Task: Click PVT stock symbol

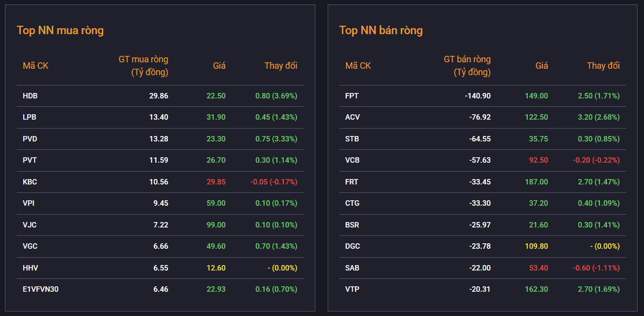Action: pos(30,160)
